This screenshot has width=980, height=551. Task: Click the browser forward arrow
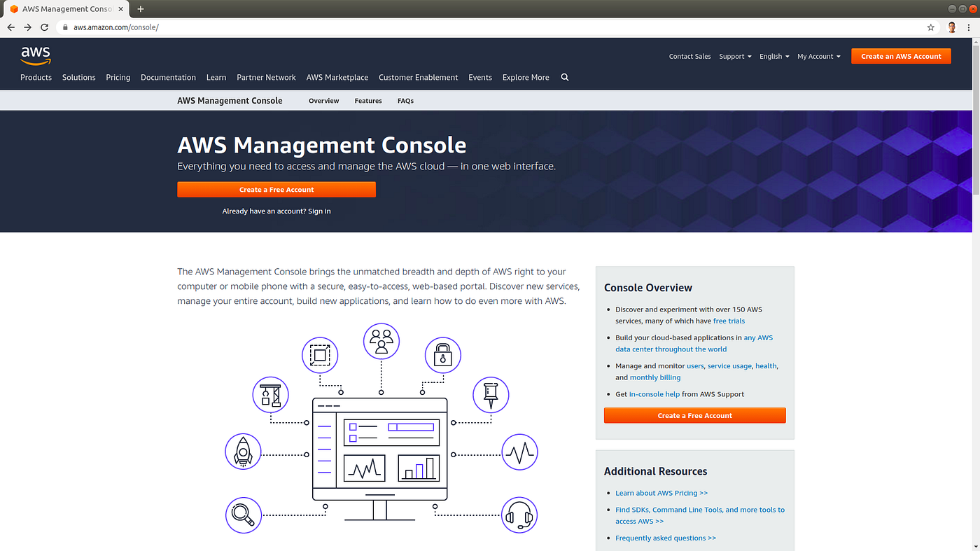point(27,27)
